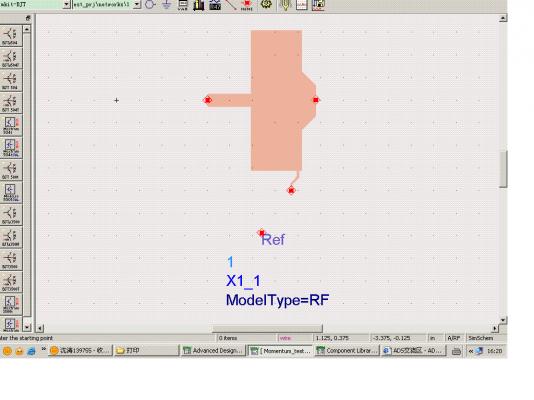The width and height of the screenshot is (534, 400).
Task: Insert a ground symbol from the toolbar
Action: pos(166,4)
